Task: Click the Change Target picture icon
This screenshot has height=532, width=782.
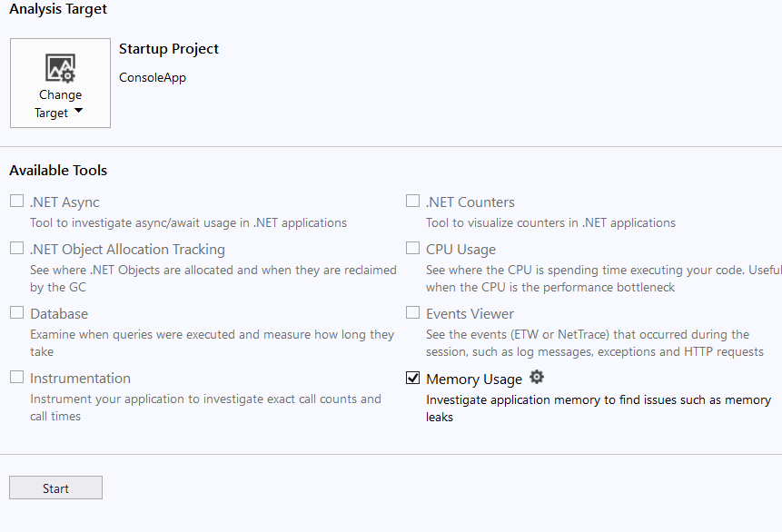Action: coord(59,67)
